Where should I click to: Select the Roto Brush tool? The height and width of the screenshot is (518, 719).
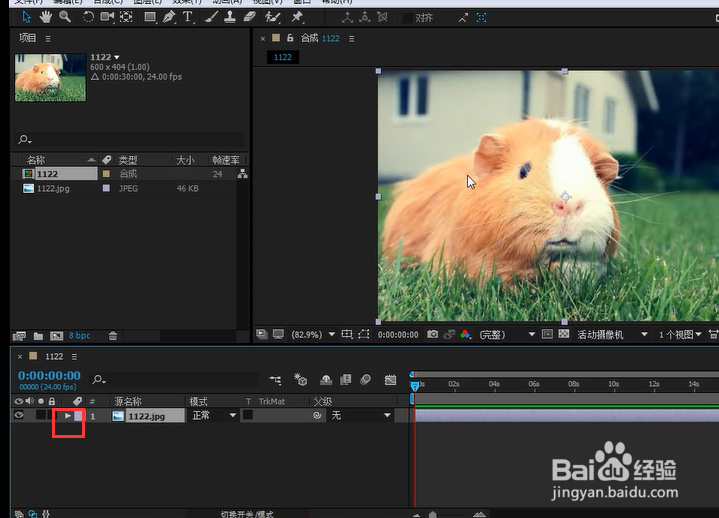[x=272, y=17]
